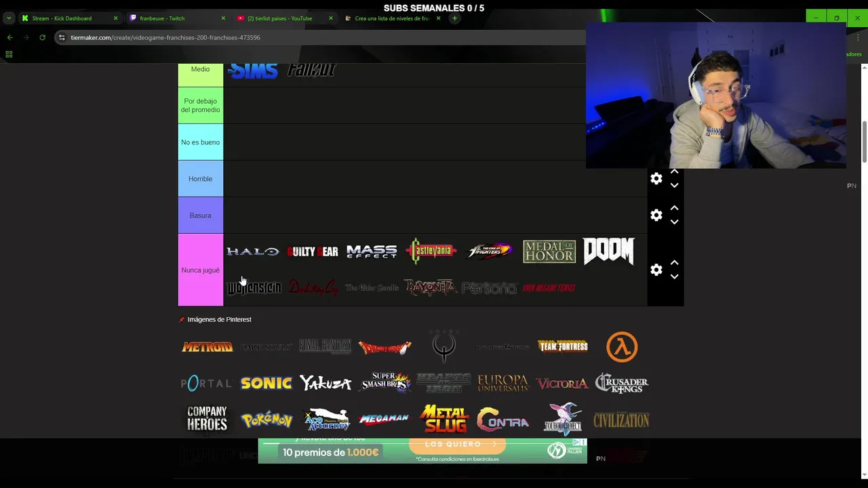Close the franbeuve Twitch tab

coord(223,18)
